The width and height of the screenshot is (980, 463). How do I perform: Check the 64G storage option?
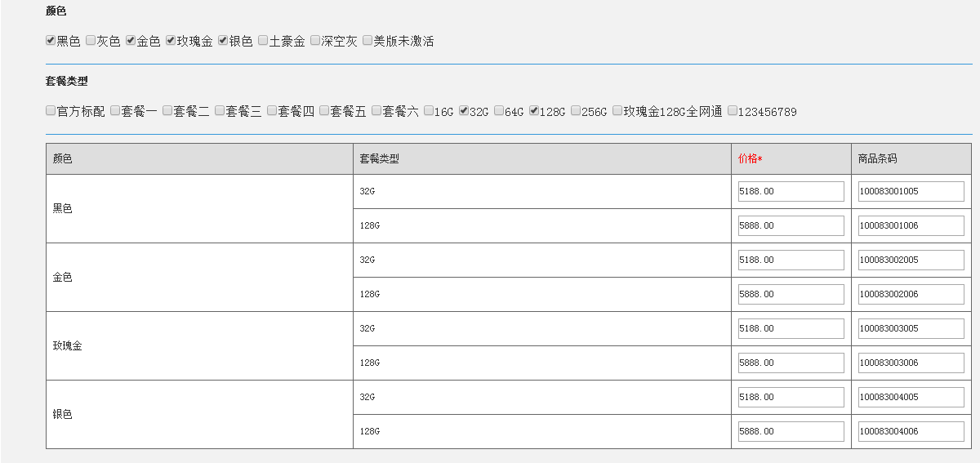(x=499, y=110)
